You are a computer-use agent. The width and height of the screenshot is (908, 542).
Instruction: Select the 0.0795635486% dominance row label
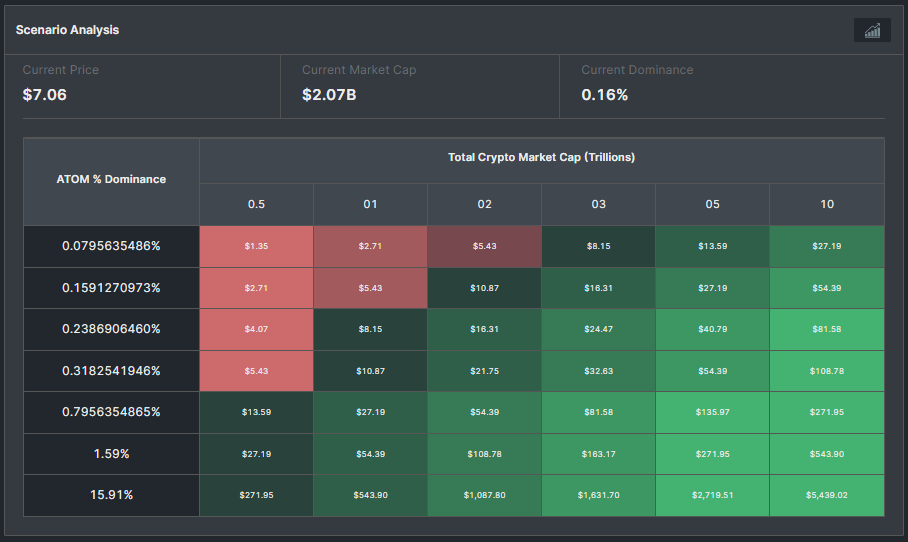click(x=111, y=246)
